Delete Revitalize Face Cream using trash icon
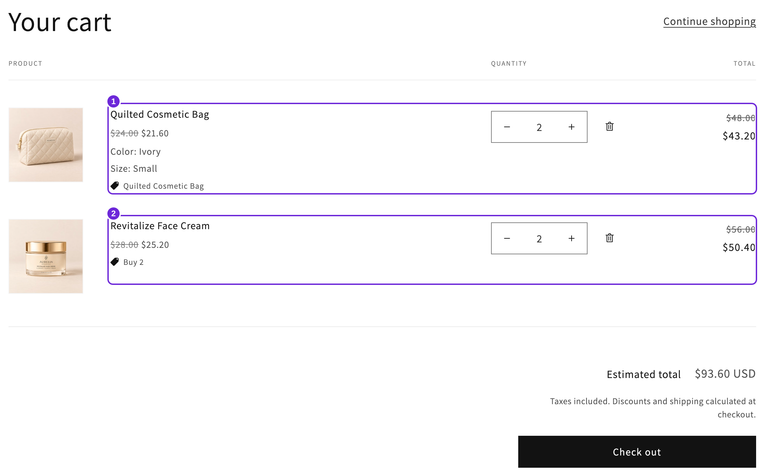 (609, 238)
